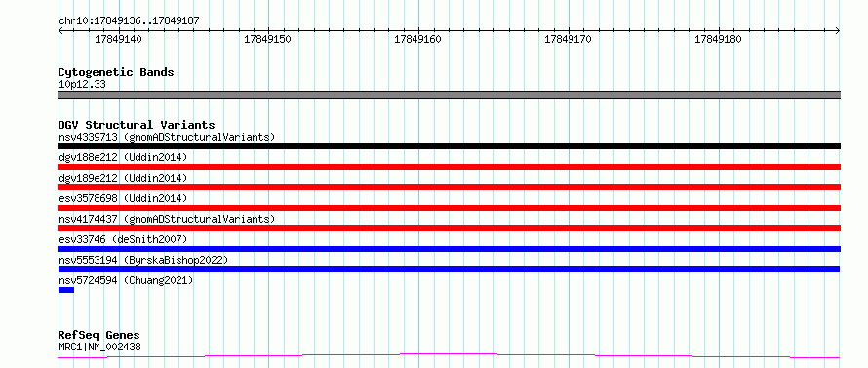Click the chr10:17849136..17849187 coordinate label

pyautogui.click(x=129, y=21)
